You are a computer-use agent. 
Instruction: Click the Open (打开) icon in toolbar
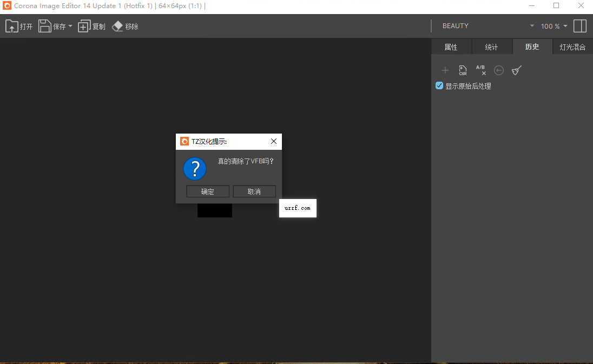pos(12,26)
